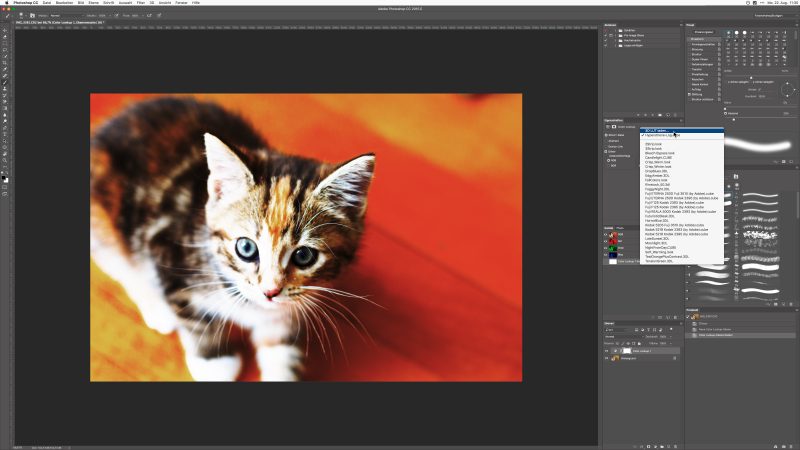Viewport: 800px width, 450px height.
Task: Toggle Grün channel visibility eye
Action: coord(606,248)
